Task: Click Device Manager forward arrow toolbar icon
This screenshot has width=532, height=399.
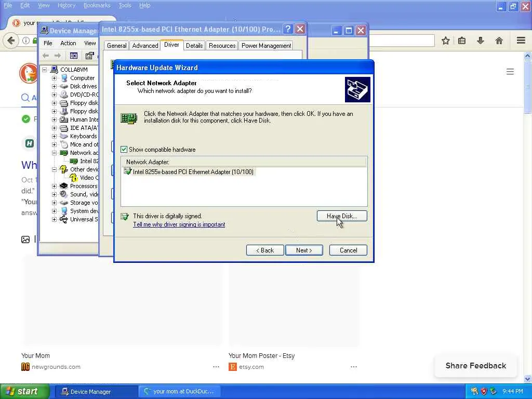Action: (x=58, y=56)
